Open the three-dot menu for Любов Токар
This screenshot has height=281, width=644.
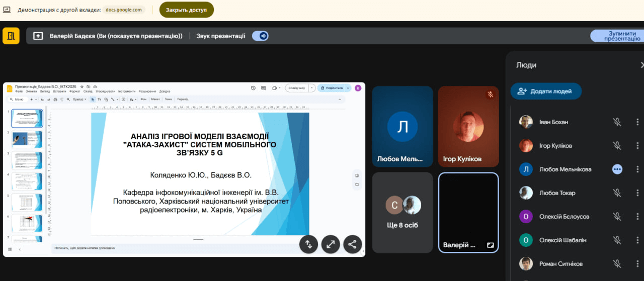pyautogui.click(x=637, y=193)
